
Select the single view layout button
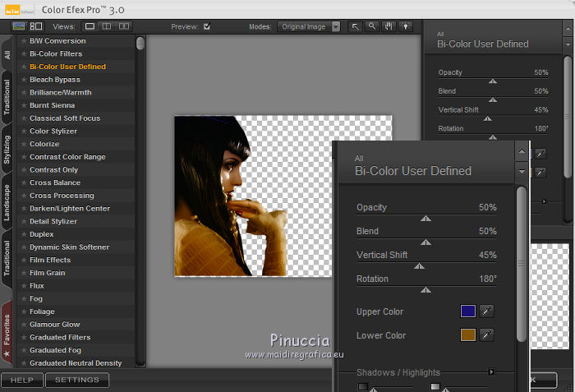point(90,26)
